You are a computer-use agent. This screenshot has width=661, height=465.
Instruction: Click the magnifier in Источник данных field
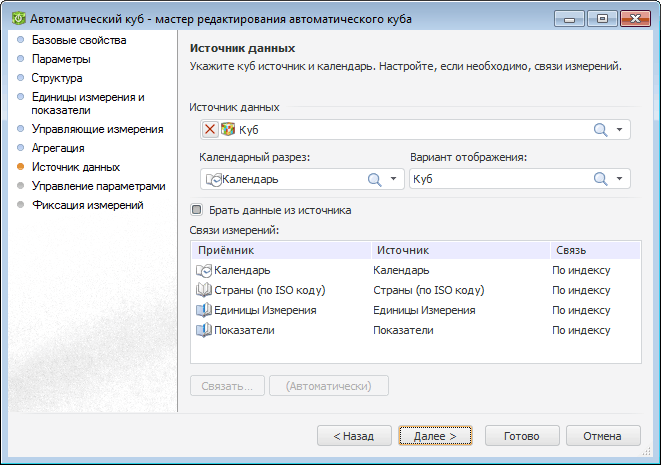click(601, 129)
